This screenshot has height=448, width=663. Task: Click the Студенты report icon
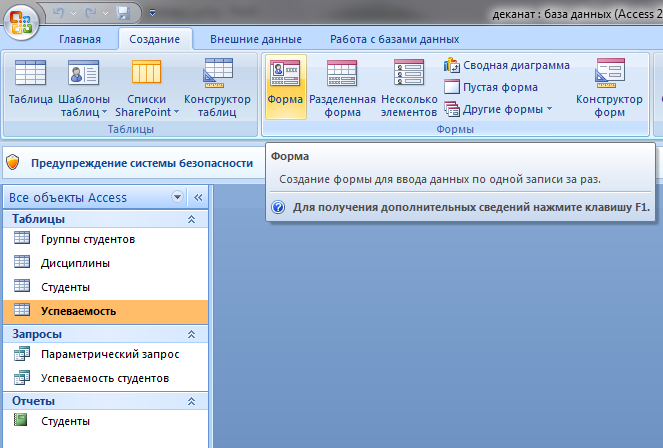[x=20, y=420]
